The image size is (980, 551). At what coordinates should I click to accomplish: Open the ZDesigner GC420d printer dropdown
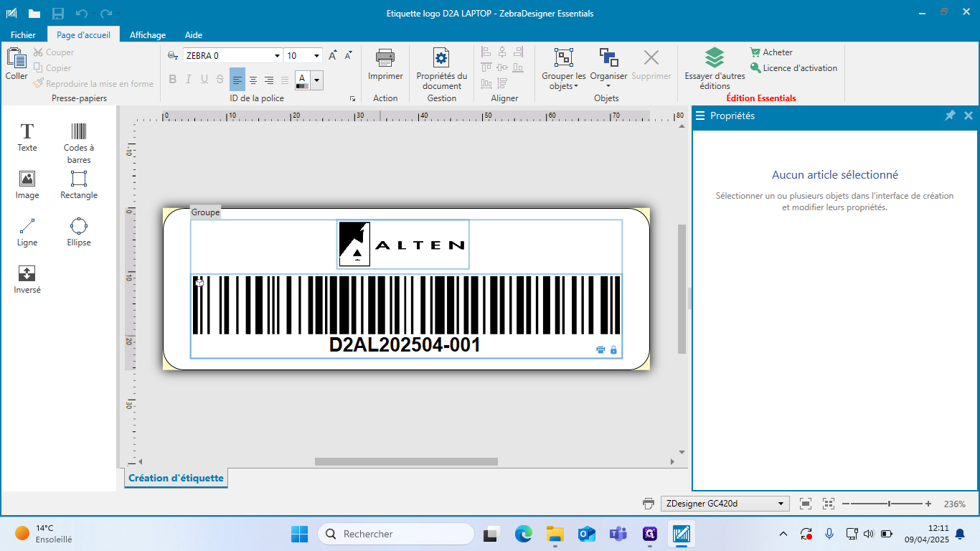(781, 504)
